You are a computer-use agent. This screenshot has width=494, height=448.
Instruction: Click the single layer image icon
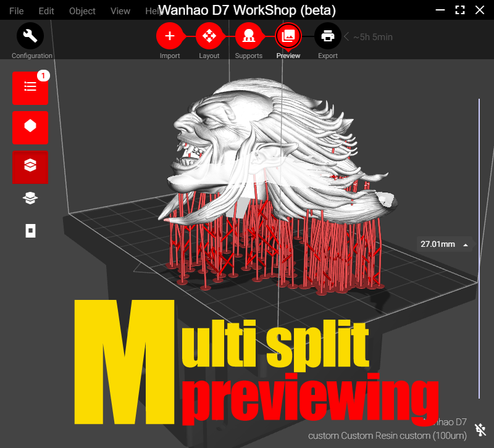coord(30,230)
